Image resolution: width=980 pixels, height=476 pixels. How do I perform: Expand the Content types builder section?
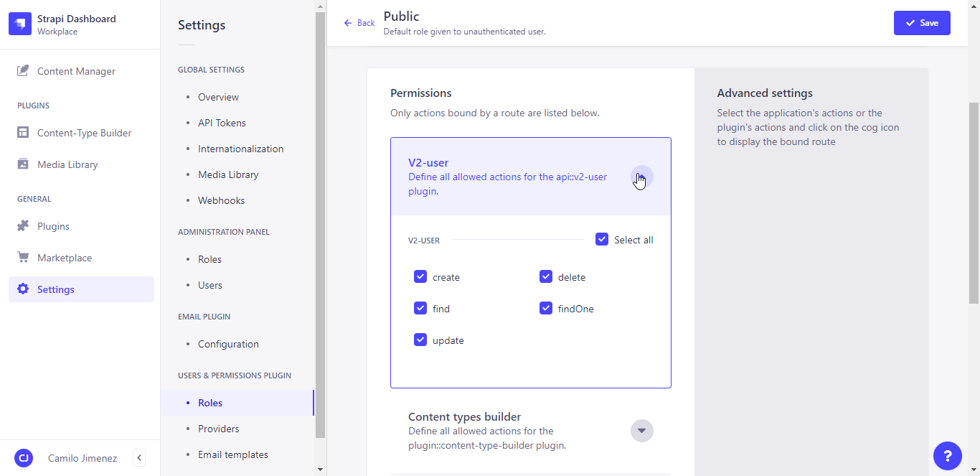click(641, 431)
